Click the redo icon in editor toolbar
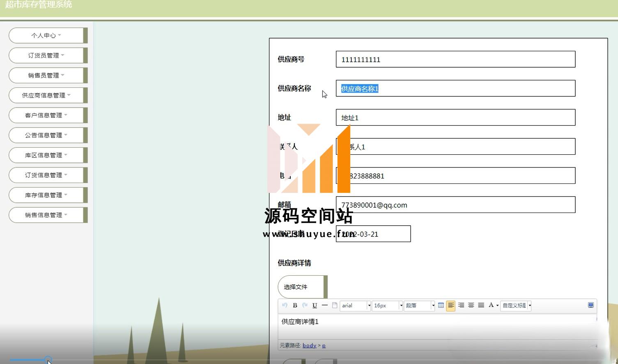The image size is (618, 364). [305, 305]
